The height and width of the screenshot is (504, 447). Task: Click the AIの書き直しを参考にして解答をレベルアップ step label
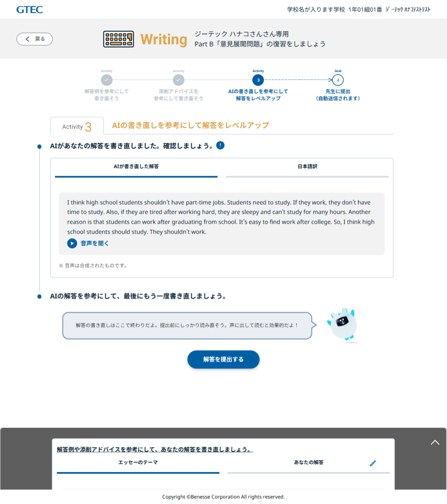tap(258, 95)
